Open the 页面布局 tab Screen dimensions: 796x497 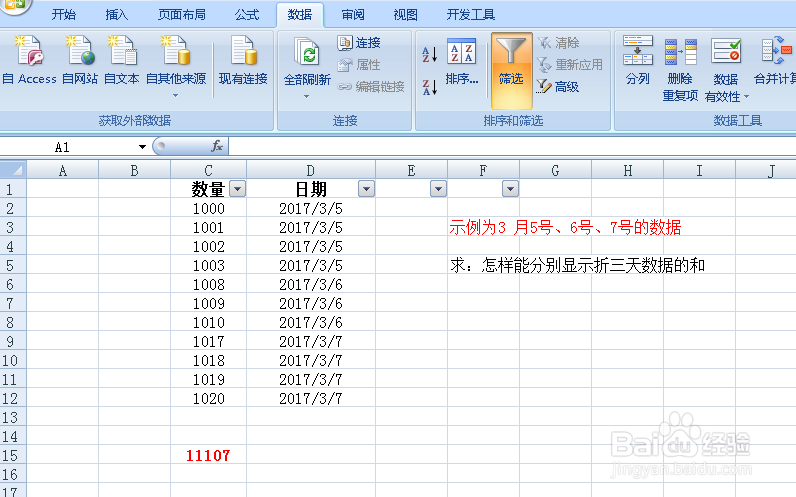(x=182, y=15)
